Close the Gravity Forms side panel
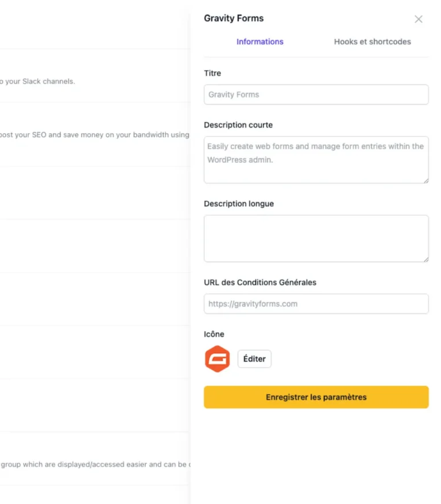This screenshot has width=441, height=504. (x=419, y=19)
